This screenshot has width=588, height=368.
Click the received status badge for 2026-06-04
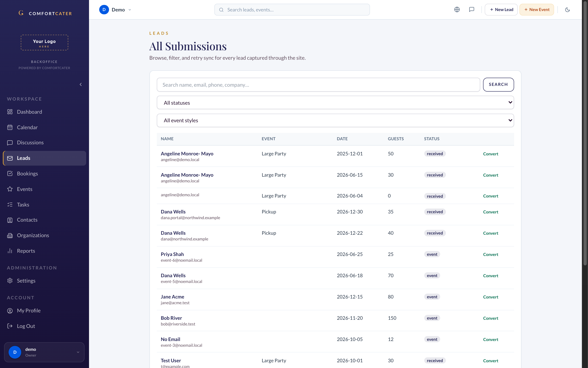(x=435, y=196)
